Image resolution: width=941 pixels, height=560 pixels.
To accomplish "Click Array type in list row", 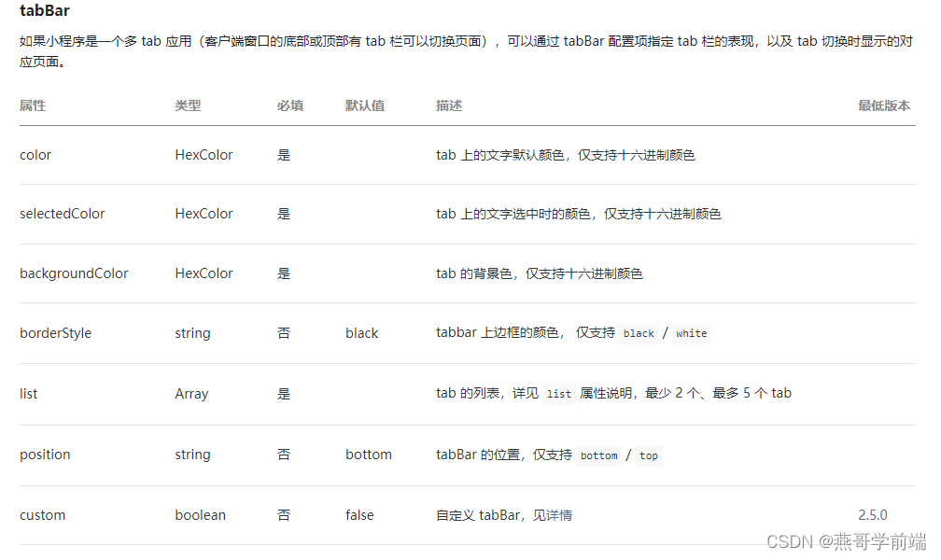I will pyautogui.click(x=191, y=394).
